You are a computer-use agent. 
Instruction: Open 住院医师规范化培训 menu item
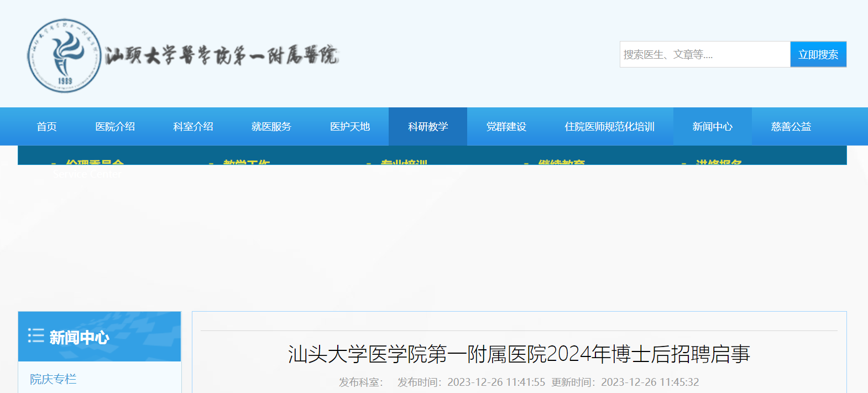click(609, 127)
